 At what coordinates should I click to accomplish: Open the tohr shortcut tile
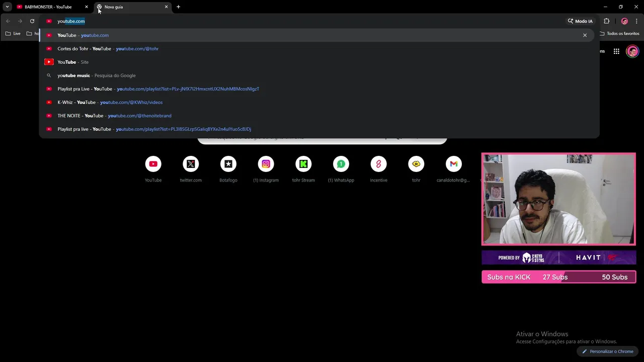tap(416, 169)
